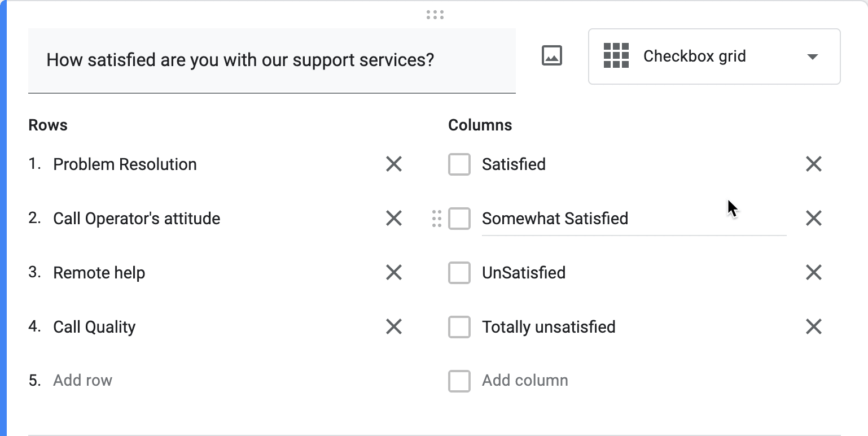Open the question type dropdown
868x436 pixels.
pyautogui.click(x=812, y=56)
